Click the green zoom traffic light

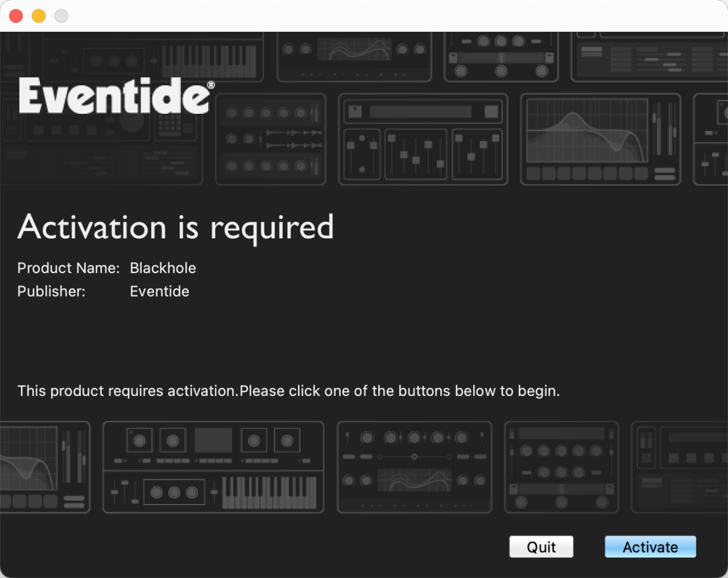coord(61,16)
